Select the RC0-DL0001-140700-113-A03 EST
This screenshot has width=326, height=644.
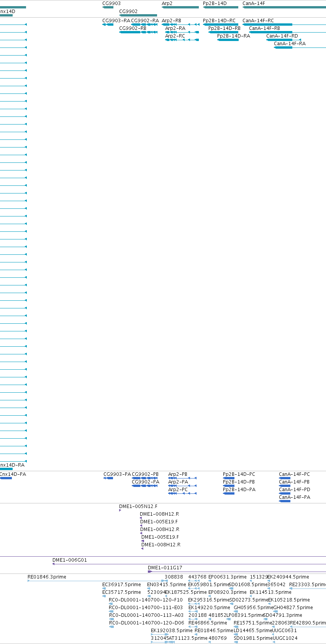(x=111, y=619)
